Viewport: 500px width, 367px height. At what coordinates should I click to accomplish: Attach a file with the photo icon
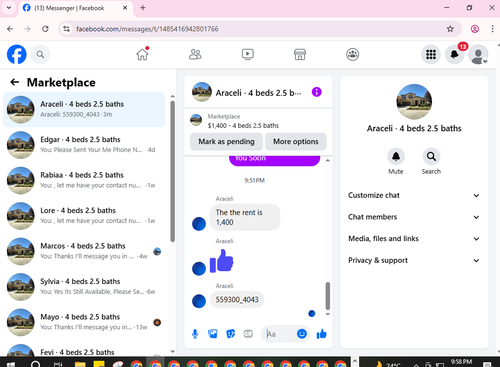(x=213, y=334)
